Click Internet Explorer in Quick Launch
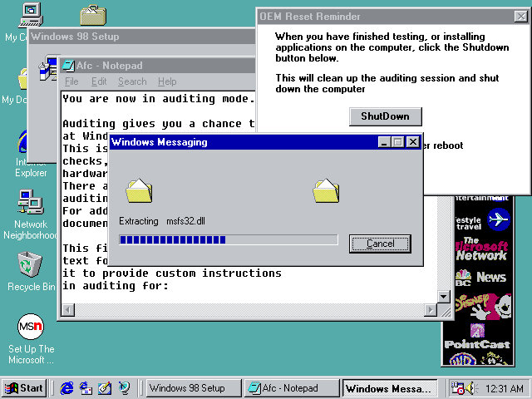 coord(66,388)
